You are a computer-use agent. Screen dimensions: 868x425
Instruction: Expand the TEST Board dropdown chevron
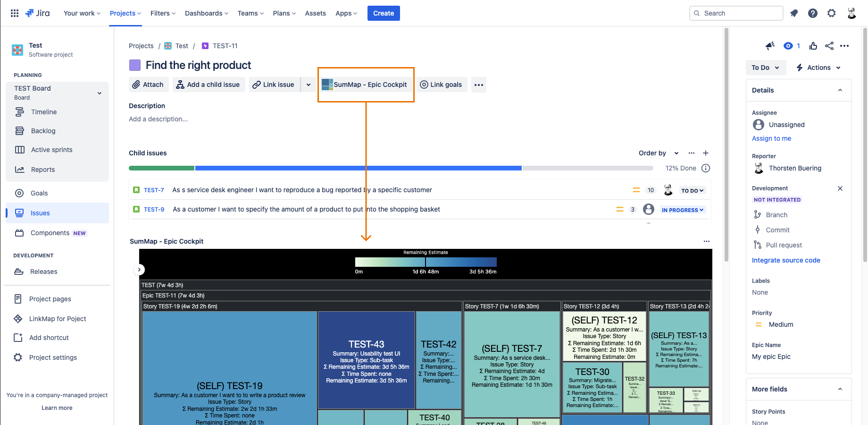click(100, 93)
